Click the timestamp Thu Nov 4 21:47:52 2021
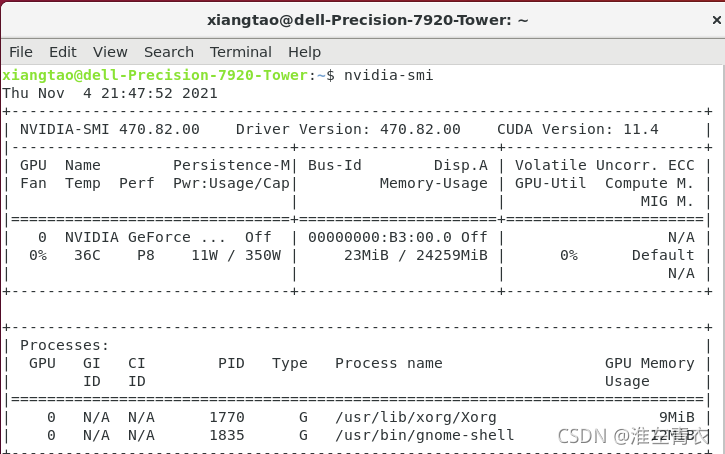The width and height of the screenshot is (725, 454). (x=110, y=93)
